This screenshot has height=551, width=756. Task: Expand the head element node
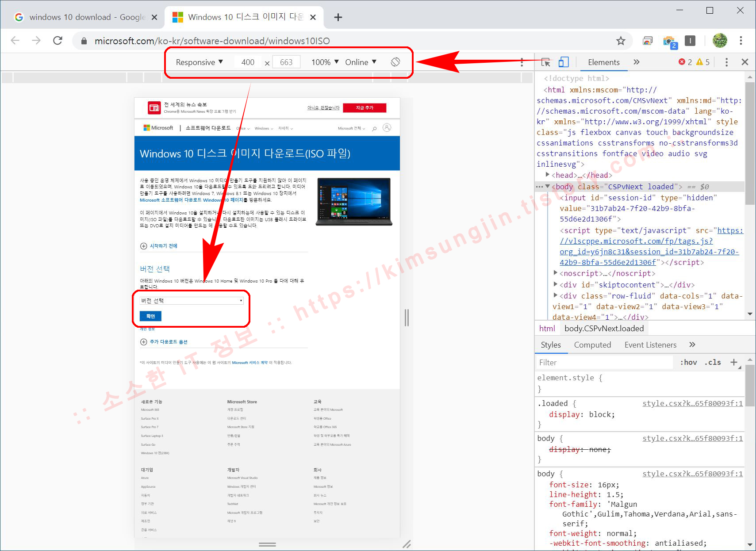pos(548,175)
